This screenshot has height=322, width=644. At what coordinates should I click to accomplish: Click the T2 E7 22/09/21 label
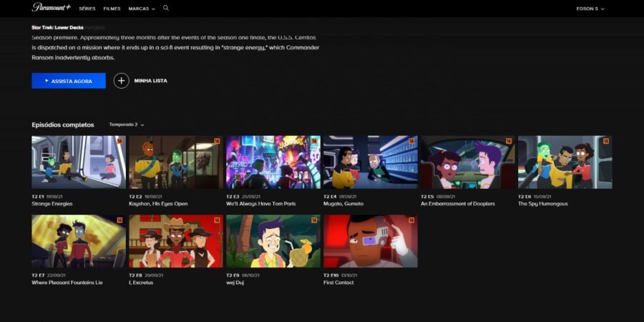click(49, 275)
